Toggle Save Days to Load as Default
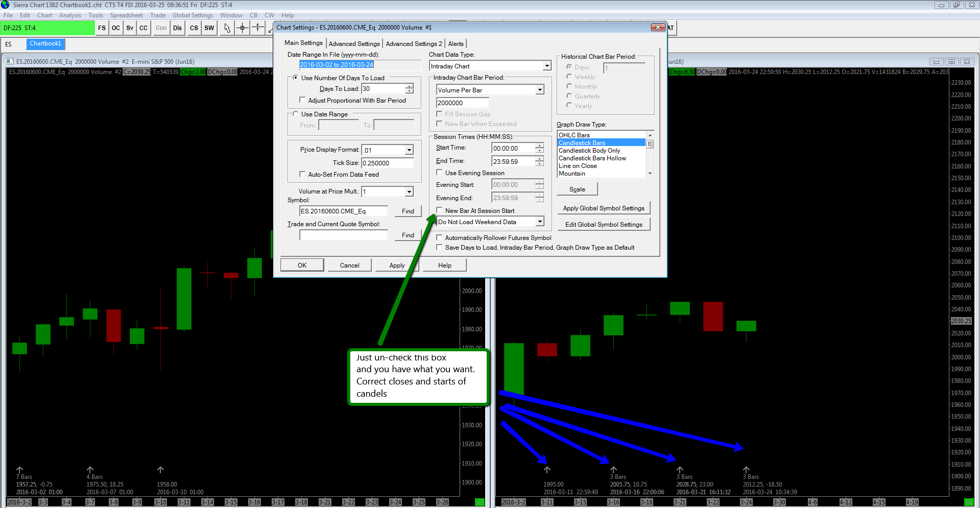 click(x=439, y=247)
